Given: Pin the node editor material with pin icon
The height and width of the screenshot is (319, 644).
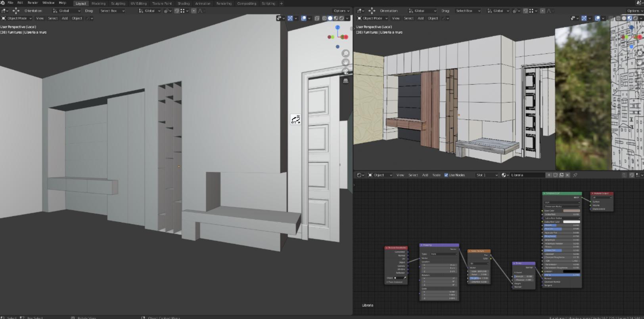Looking at the screenshot, I should [575, 175].
